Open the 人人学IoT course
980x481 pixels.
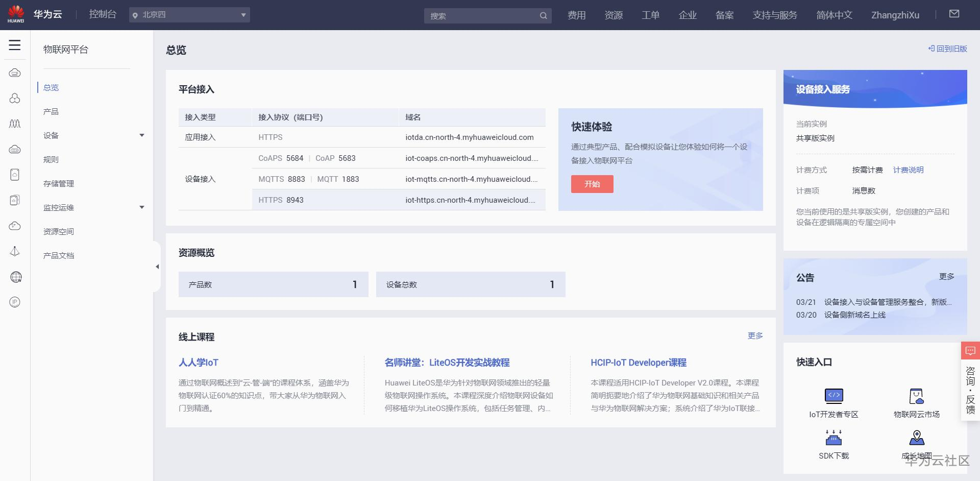click(199, 363)
